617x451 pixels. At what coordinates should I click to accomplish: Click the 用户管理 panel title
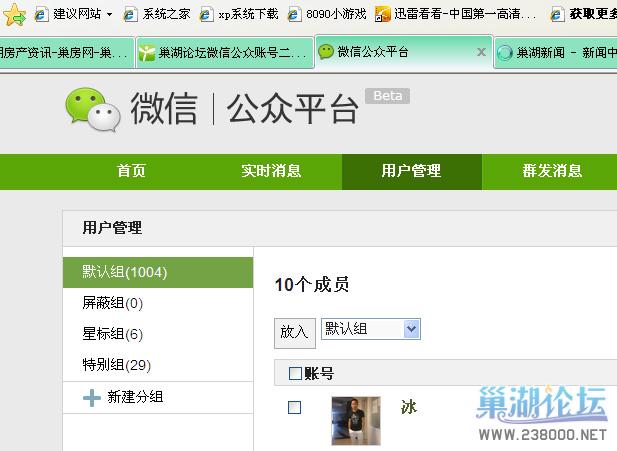click(112, 228)
